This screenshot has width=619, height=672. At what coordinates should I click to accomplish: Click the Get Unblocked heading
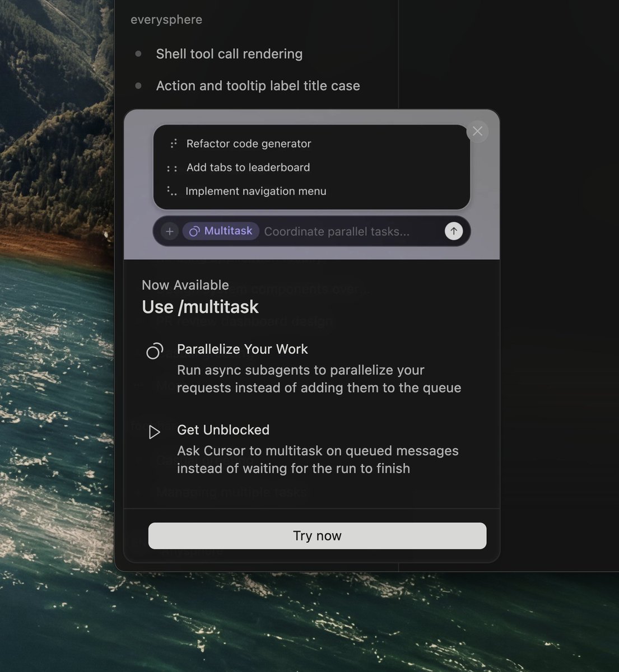point(223,430)
